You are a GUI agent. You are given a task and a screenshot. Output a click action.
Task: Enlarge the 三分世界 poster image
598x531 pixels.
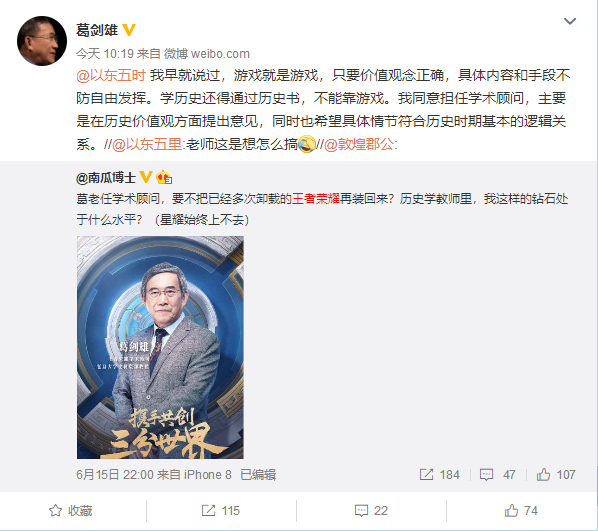point(160,347)
